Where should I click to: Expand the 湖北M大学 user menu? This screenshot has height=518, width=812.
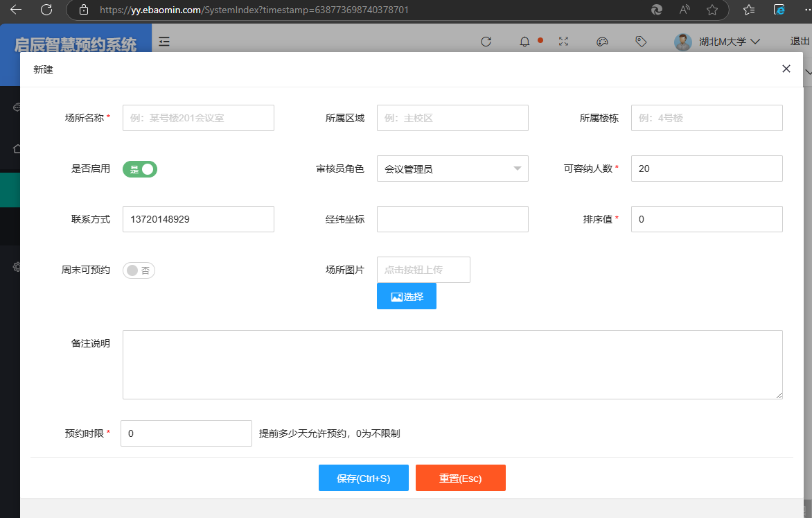(718, 42)
